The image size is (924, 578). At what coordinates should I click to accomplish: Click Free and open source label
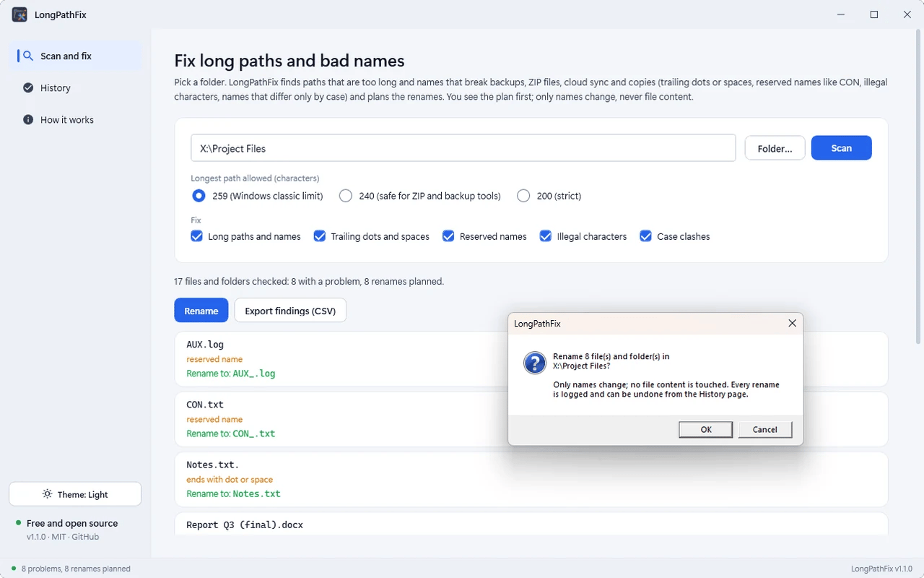coord(72,523)
